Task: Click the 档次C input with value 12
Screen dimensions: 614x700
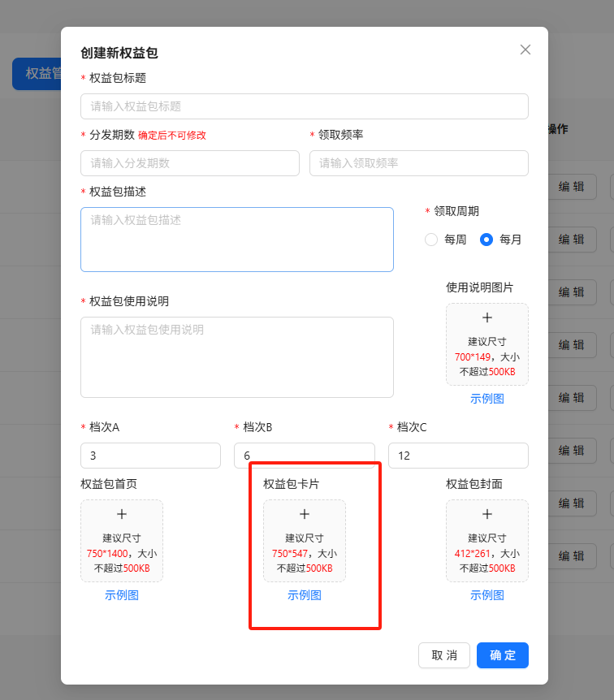Action: (458, 456)
